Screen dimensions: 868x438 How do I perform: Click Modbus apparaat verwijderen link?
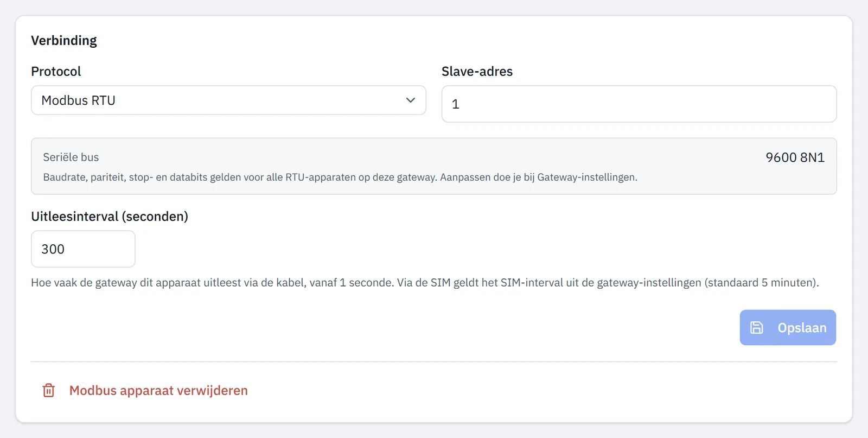(158, 390)
